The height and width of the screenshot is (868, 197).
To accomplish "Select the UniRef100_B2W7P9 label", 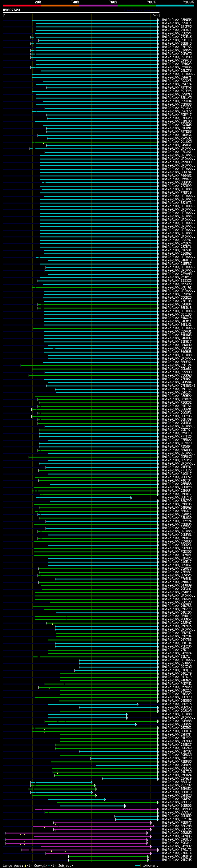I will (177, 501).
